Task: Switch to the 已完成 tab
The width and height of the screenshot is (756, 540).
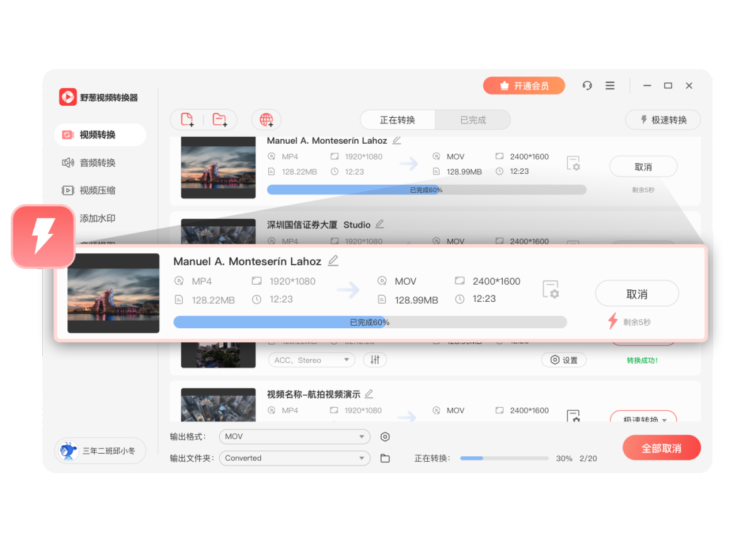Action: 472,120
